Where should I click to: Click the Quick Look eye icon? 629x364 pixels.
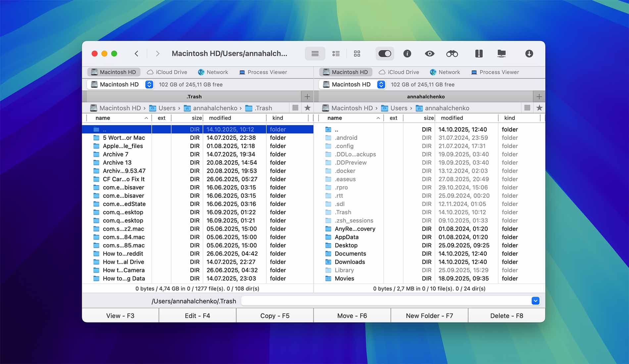[x=429, y=54]
